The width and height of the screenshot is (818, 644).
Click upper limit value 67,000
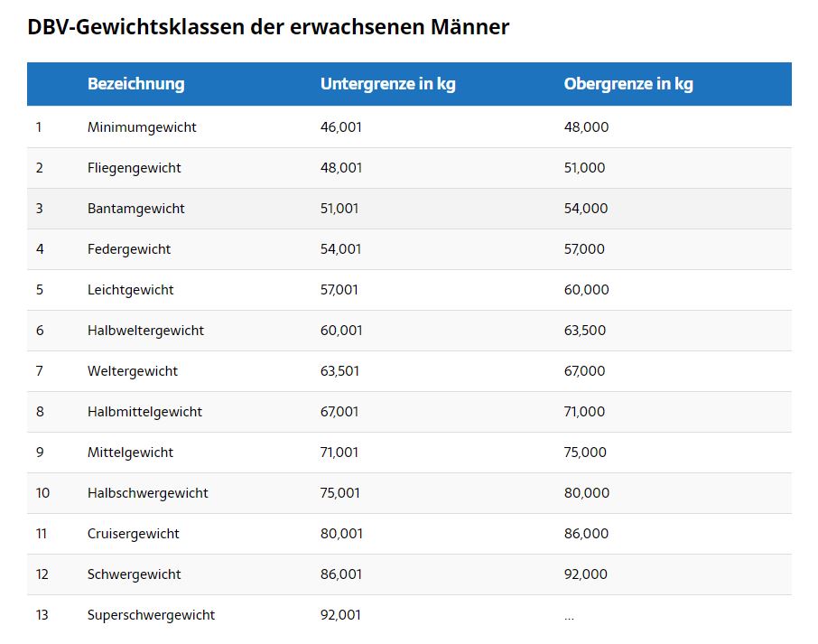pyautogui.click(x=585, y=371)
